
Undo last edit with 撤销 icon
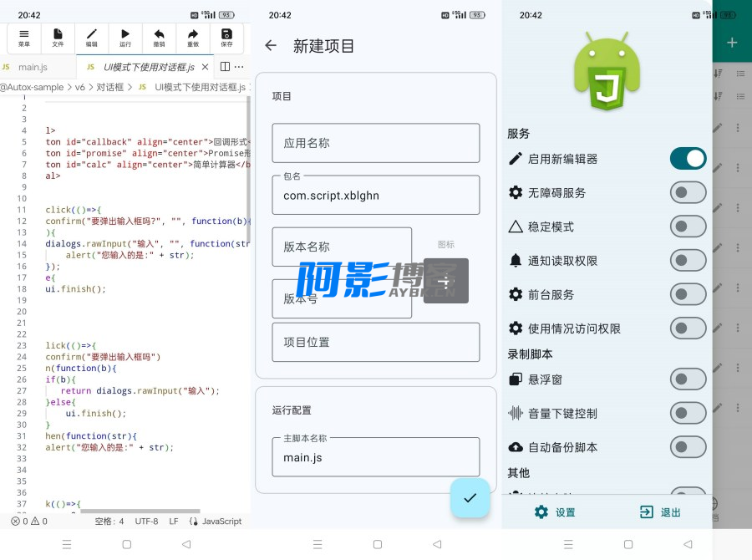pyautogui.click(x=159, y=38)
